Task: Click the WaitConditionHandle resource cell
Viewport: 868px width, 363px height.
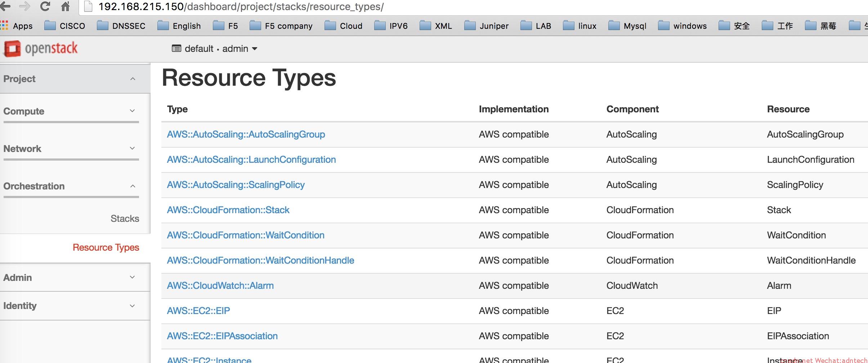Action: [811, 260]
